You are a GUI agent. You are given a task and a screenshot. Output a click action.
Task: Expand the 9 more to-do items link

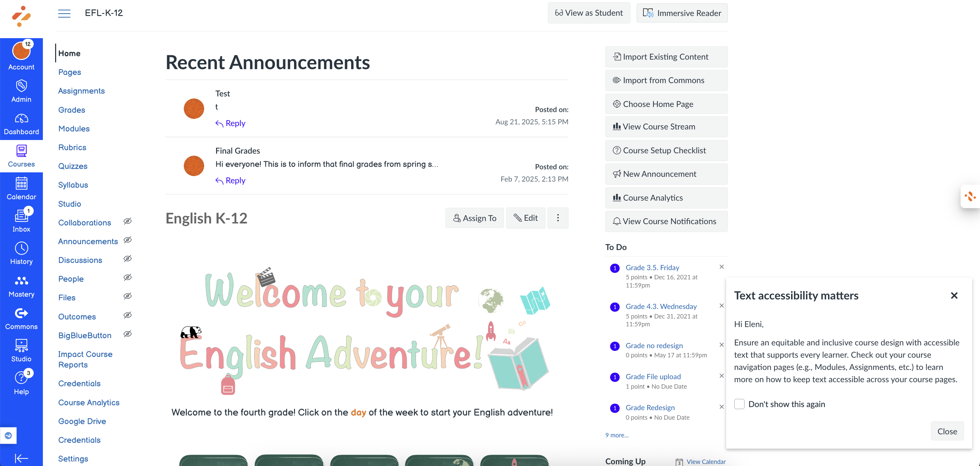[x=617, y=435]
